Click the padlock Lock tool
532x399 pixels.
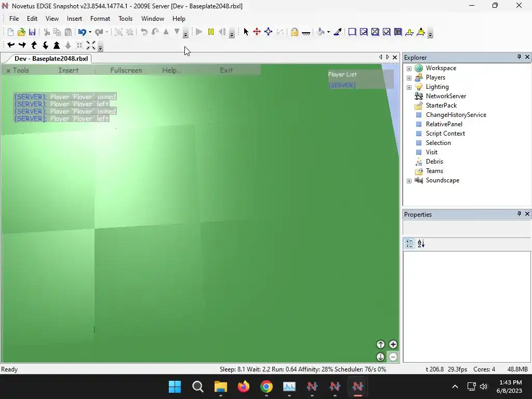point(295,32)
